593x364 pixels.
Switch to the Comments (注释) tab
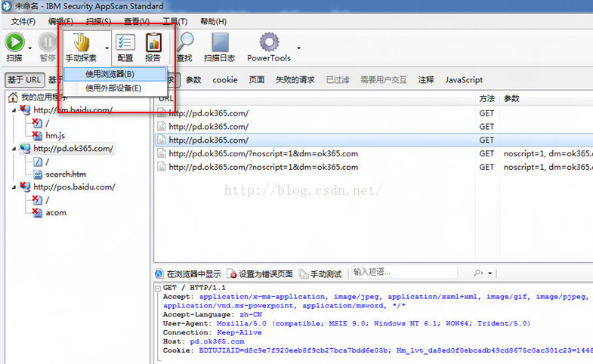coord(426,80)
